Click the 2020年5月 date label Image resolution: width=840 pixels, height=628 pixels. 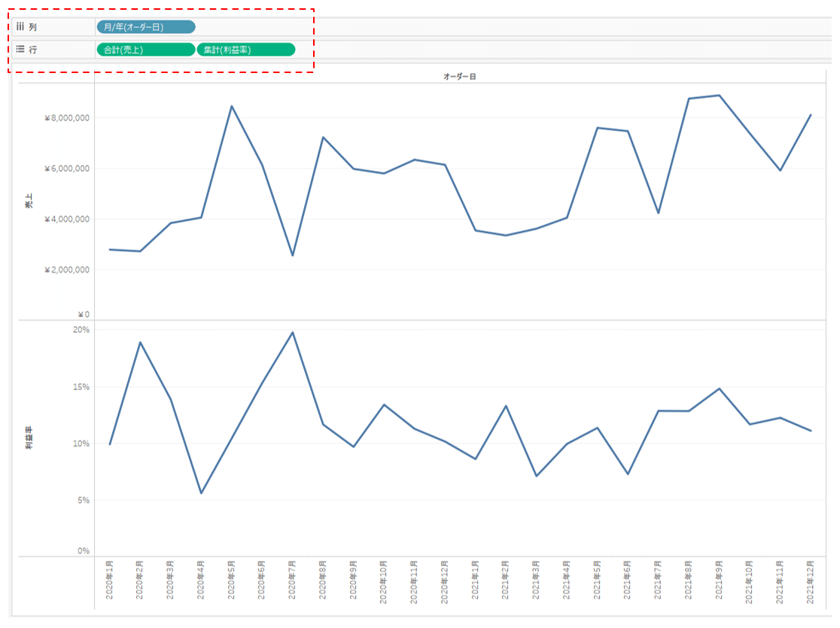pos(231,580)
